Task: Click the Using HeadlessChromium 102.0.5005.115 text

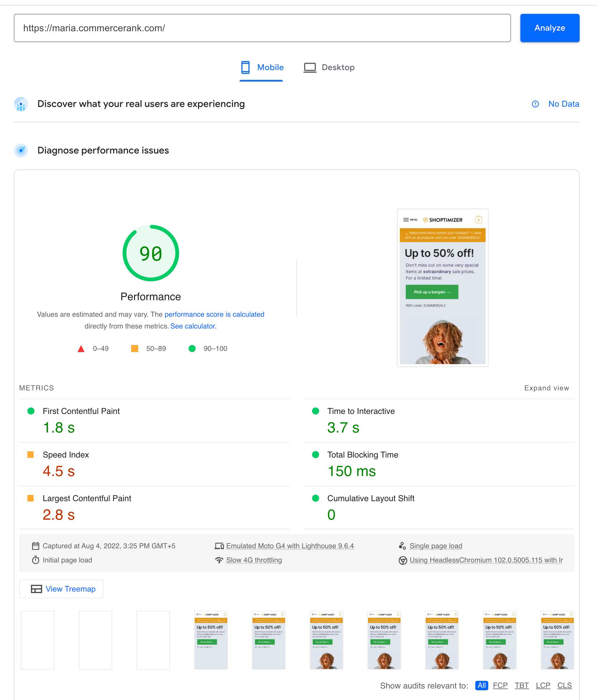Action: pos(486,560)
